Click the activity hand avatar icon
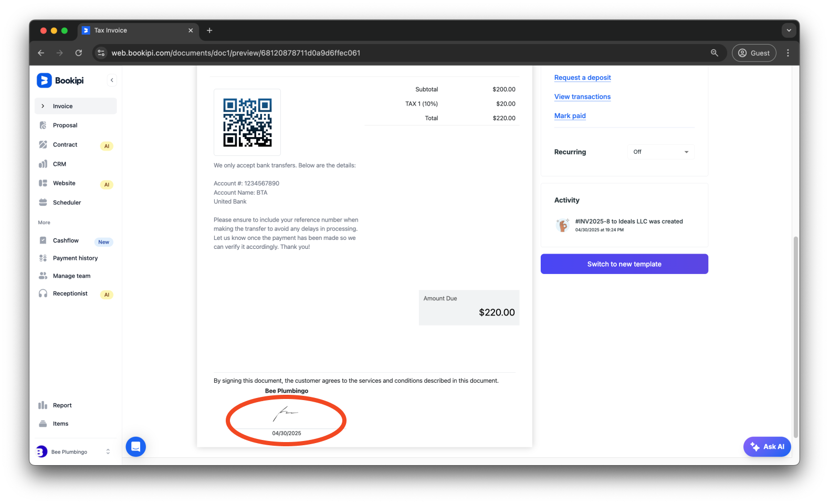The height and width of the screenshot is (504, 829). click(563, 225)
